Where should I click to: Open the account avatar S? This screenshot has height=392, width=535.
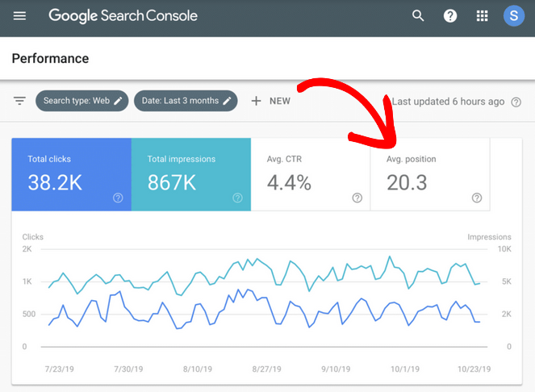point(513,16)
